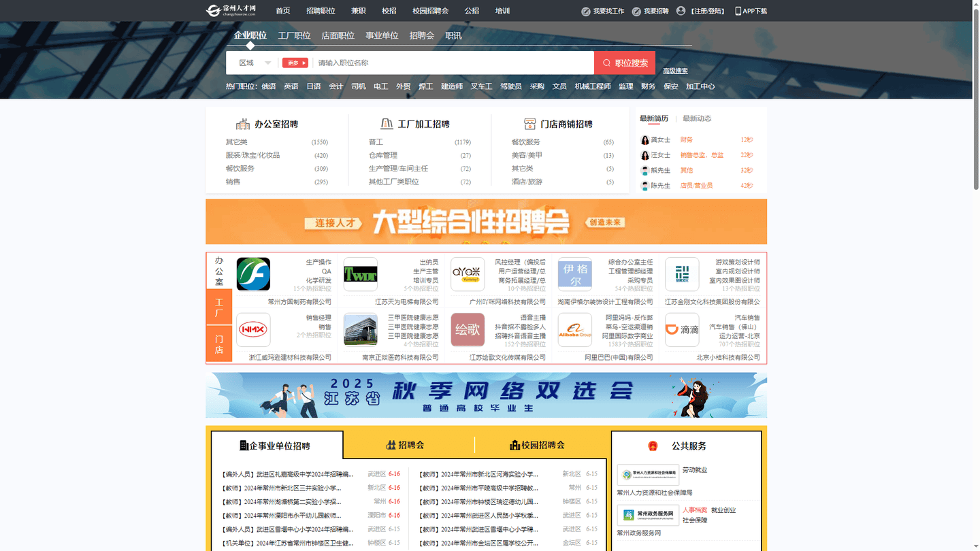The image size is (980, 551).
Task: Click hot job keyword 叉车工
Action: point(481,86)
